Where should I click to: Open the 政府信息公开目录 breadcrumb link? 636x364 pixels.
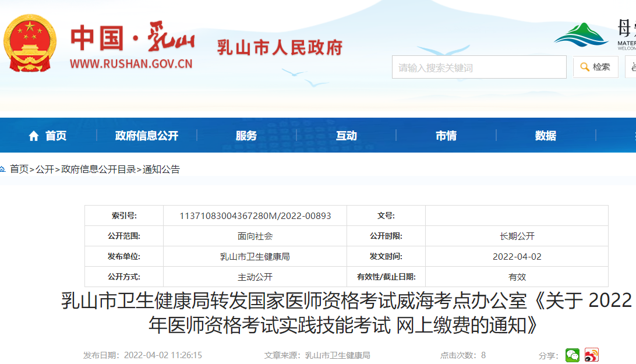(x=98, y=169)
